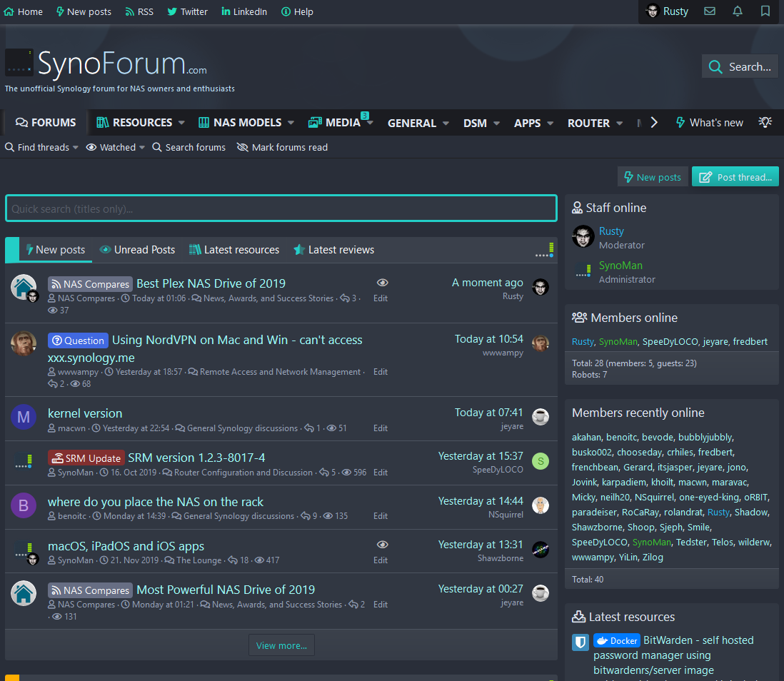784x681 pixels.
Task: Click the lightbulb icon beside What's new
Action: coord(765,123)
